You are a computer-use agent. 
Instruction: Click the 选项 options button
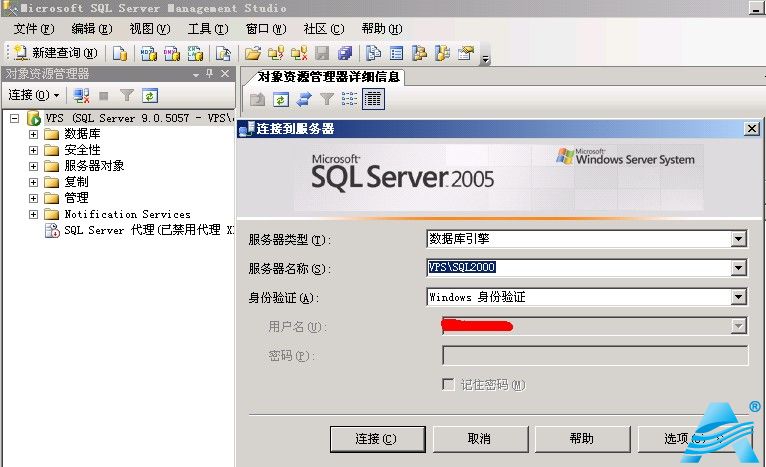tap(685, 439)
